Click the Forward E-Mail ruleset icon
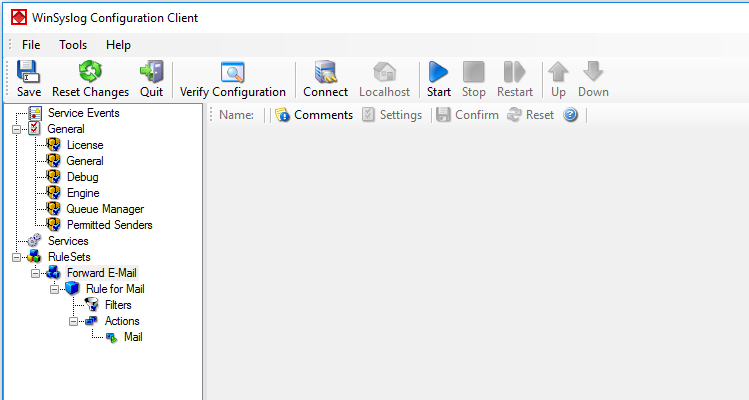The image size is (749, 400). point(54,272)
